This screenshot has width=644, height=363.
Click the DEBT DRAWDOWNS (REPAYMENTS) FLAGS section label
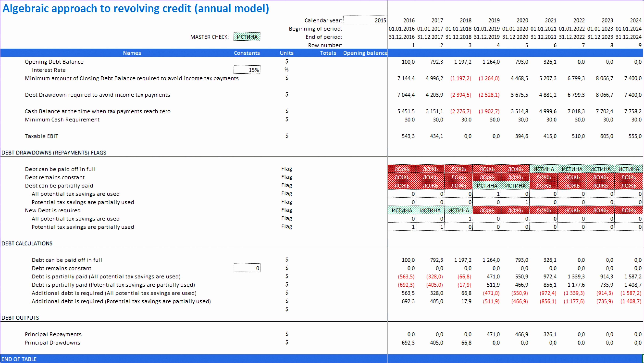tap(54, 152)
